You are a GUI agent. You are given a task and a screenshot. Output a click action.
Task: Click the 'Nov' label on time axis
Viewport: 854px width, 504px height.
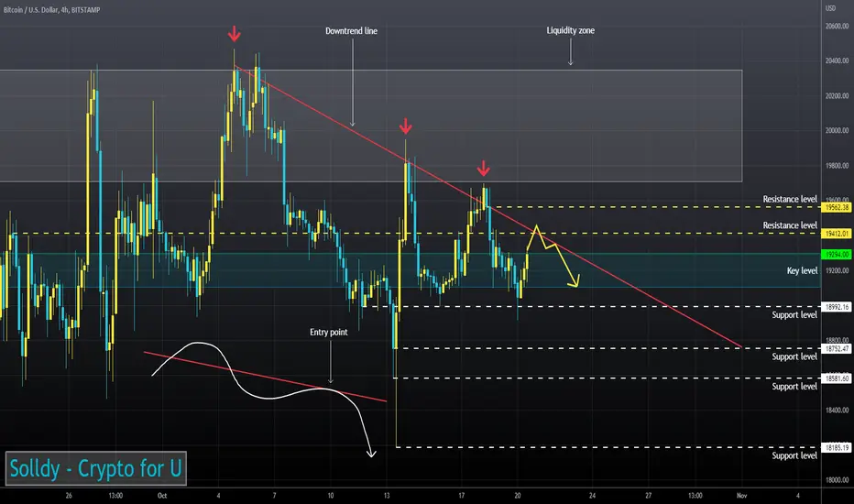[x=741, y=496]
